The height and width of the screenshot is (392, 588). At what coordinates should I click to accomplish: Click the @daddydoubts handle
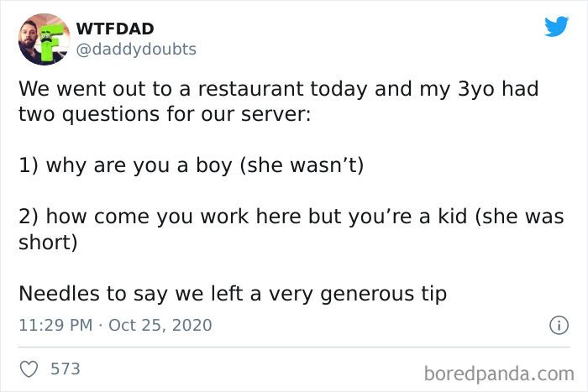click(x=136, y=50)
